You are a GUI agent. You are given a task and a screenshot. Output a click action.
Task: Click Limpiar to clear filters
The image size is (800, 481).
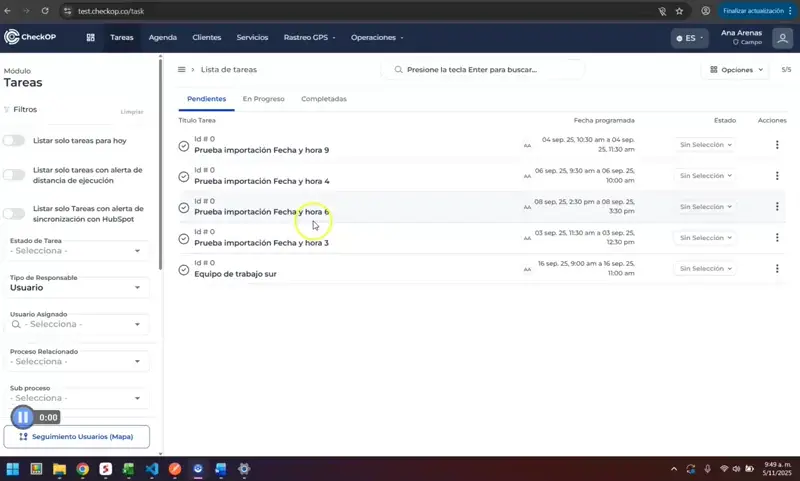pyautogui.click(x=132, y=112)
